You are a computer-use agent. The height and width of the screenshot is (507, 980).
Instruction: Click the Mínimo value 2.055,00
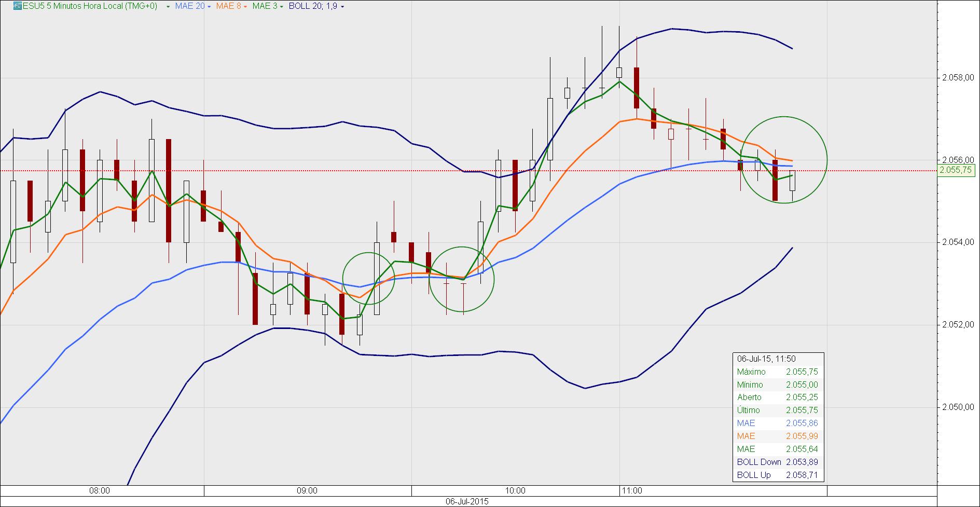[x=802, y=385]
